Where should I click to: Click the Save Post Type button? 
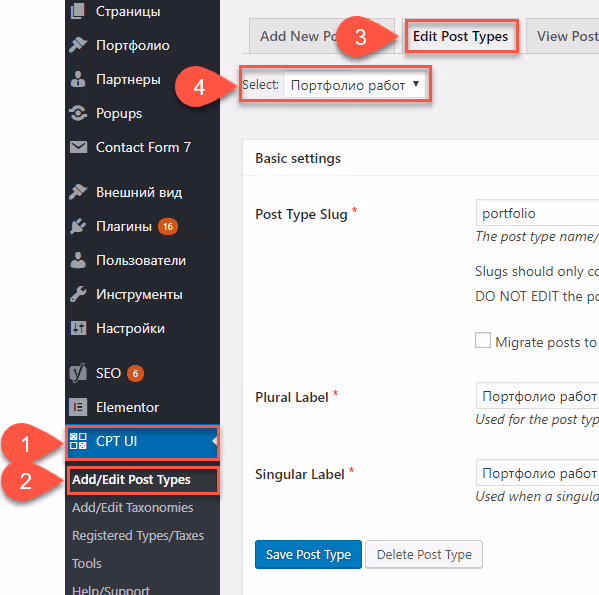(x=308, y=554)
